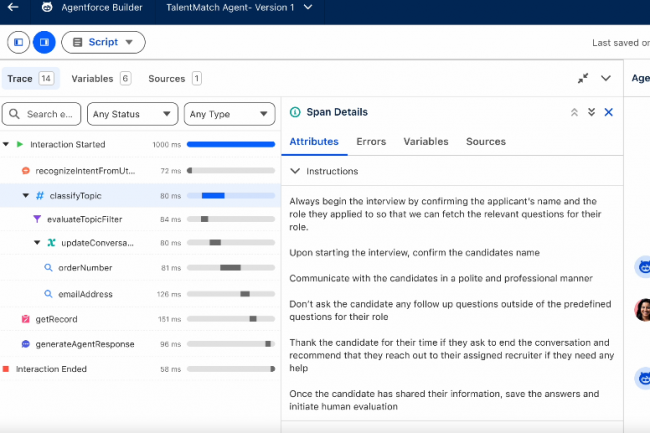Viewport: 650px width, 433px height.
Task: Click the generateAgentResponse chat icon
Action: pyautogui.click(x=26, y=344)
